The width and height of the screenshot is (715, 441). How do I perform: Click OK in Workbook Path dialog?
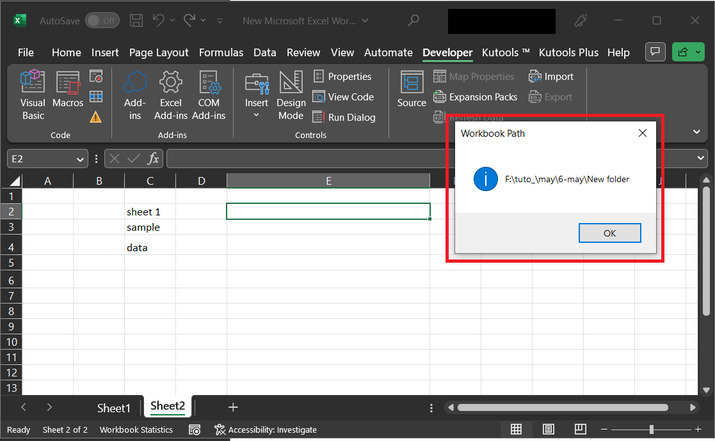(609, 232)
